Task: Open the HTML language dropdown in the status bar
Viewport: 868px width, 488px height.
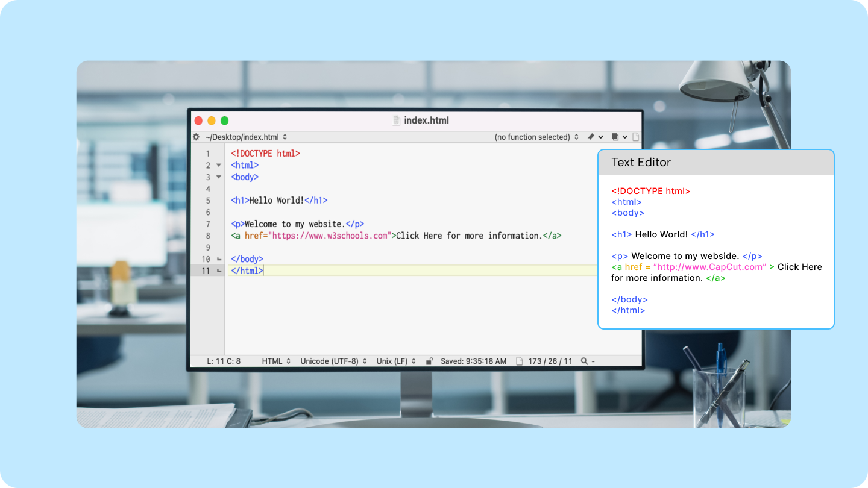Action: pos(275,361)
